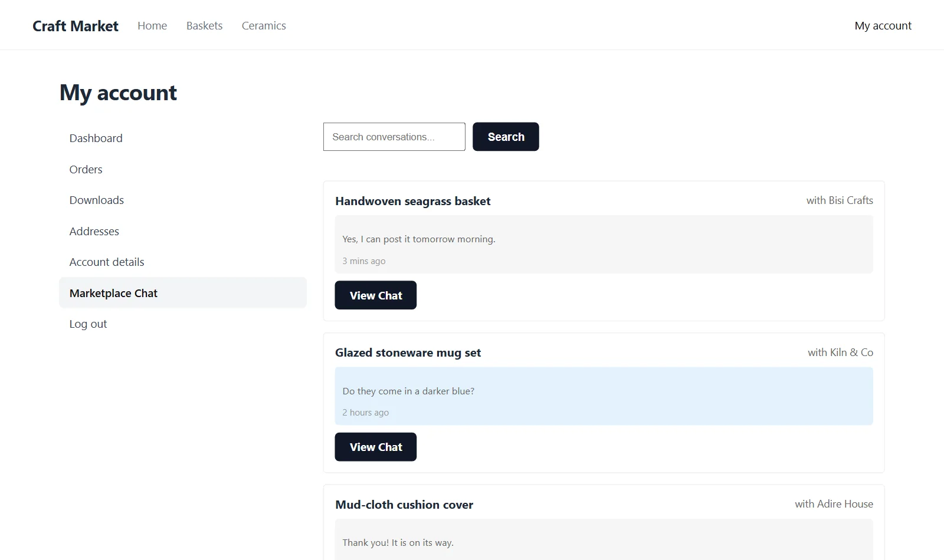Click the Search button
The width and height of the screenshot is (944, 560).
coord(506,137)
